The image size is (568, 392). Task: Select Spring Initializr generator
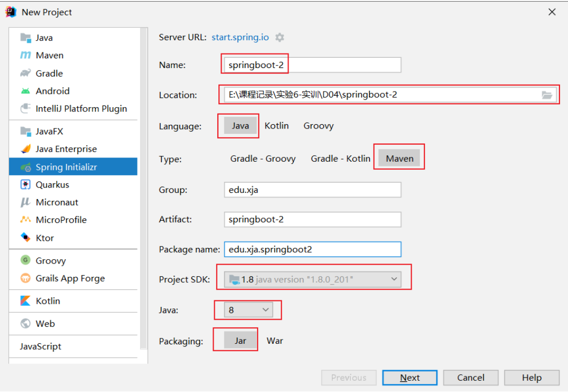click(73, 167)
